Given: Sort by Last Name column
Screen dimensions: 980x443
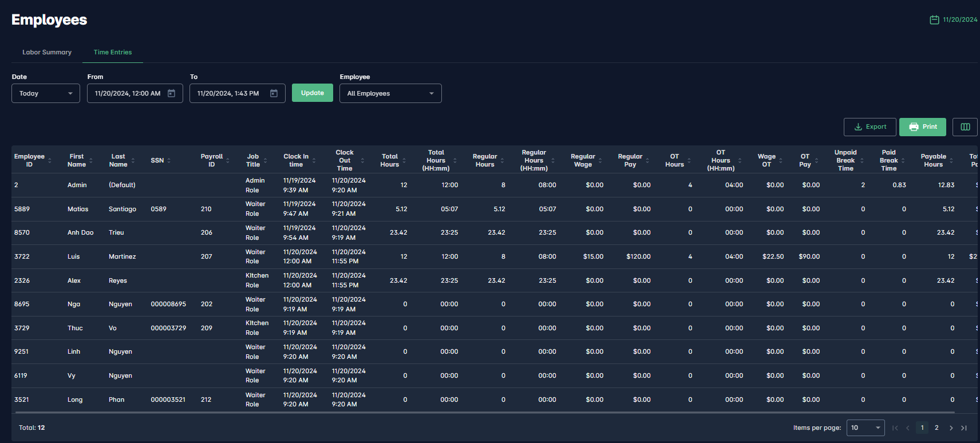Looking at the screenshot, I should tap(118, 160).
